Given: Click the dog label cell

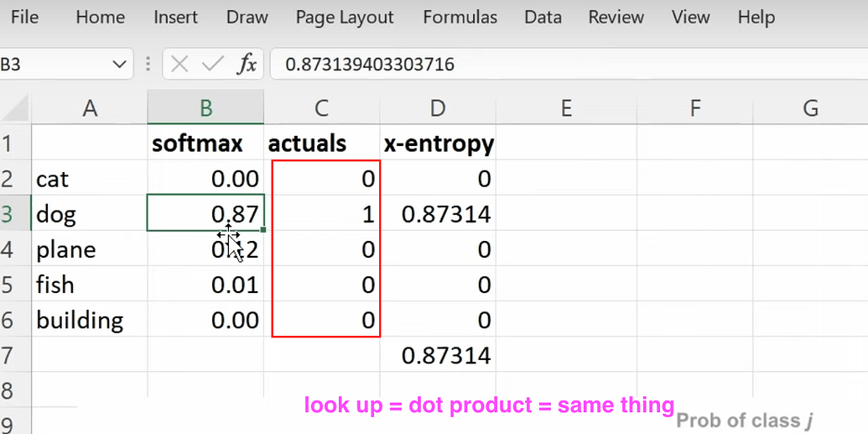Looking at the screenshot, I should [x=89, y=214].
